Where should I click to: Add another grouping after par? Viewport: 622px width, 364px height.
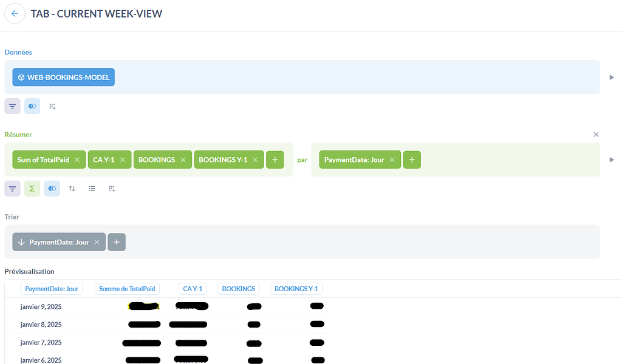coord(412,160)
